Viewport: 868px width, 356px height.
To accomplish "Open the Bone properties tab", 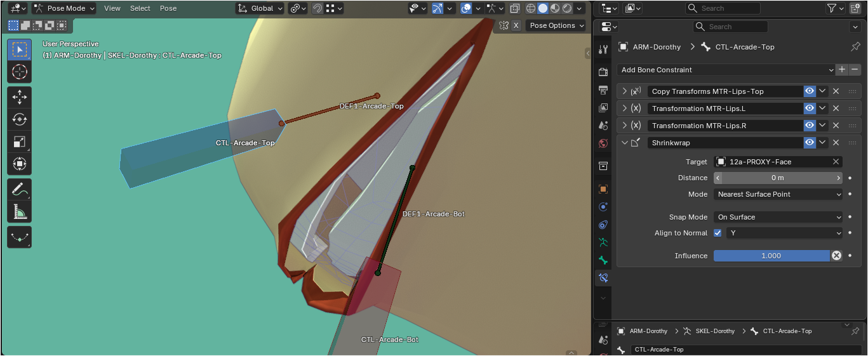I will pos(603,260).
